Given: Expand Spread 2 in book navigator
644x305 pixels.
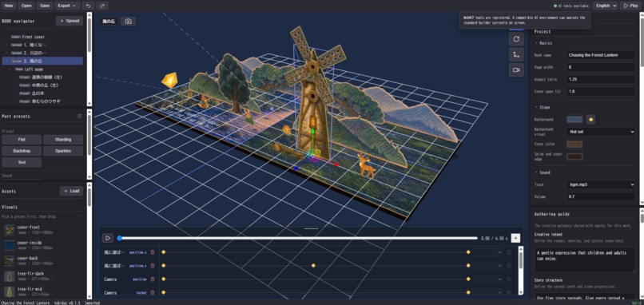Looking at the screenshot, I should (6, 53).
